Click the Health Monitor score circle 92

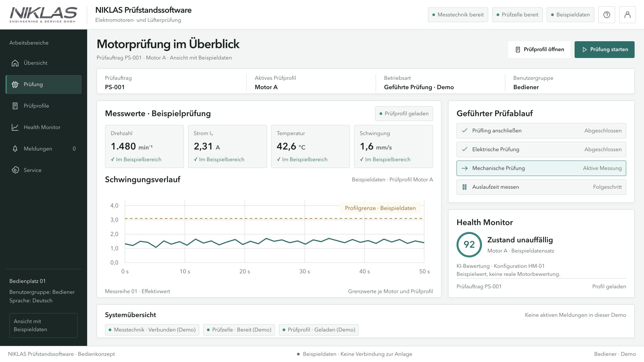469,245
